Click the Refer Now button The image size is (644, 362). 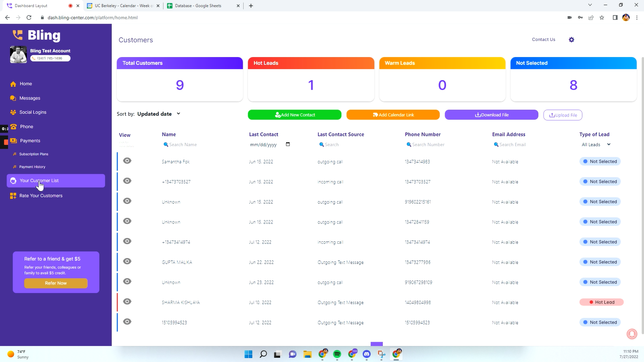click(x=56, y=283)
